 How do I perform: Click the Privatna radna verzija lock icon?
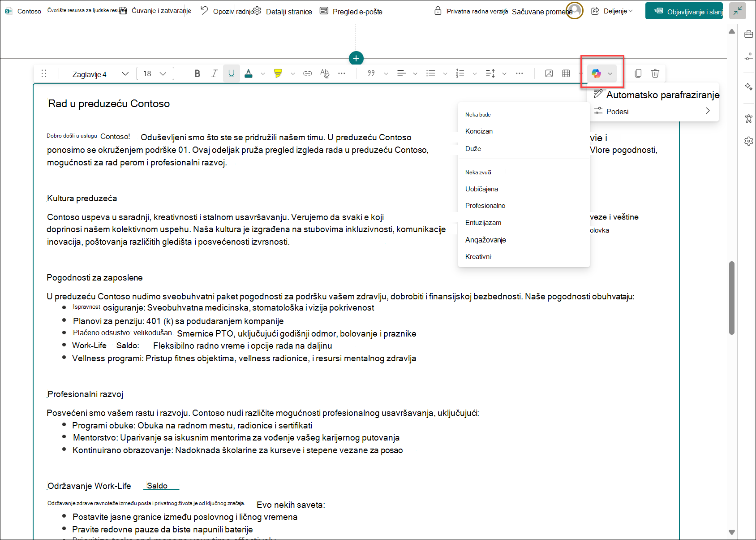(x=438, y=11)
